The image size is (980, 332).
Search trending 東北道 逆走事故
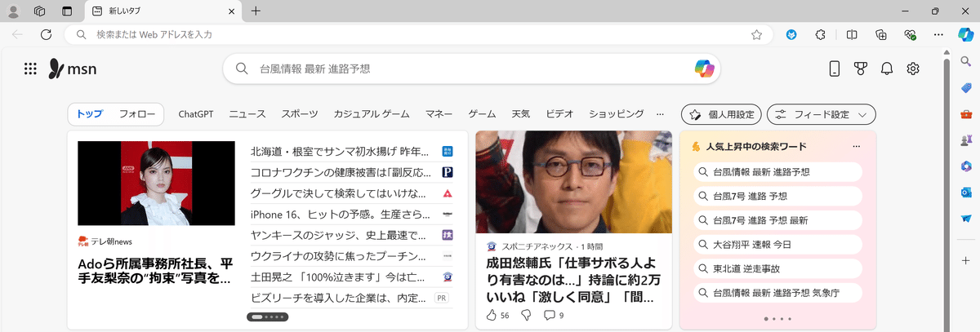click(777, 268)
